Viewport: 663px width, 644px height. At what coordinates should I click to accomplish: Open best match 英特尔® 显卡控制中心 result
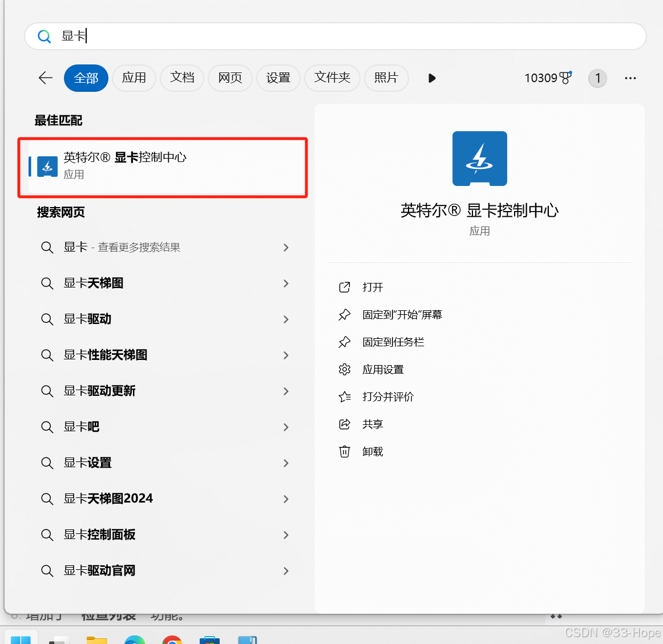(x=163, y=167)
